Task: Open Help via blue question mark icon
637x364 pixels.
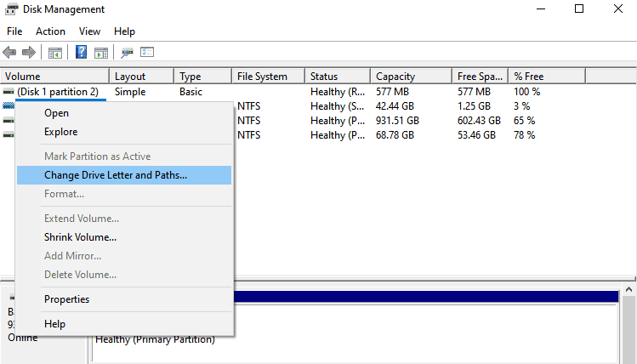Action: (82, 53)
